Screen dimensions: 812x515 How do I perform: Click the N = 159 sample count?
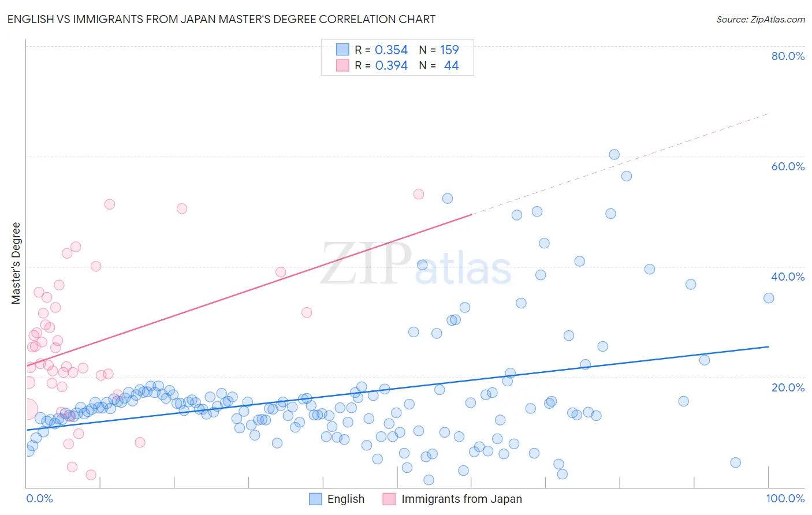coord(439,50)
